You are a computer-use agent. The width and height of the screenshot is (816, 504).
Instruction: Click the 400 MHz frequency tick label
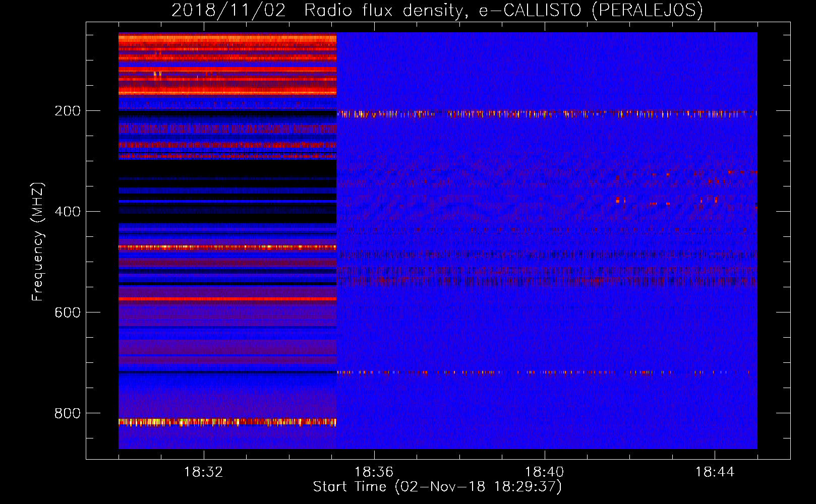point(68,212)
